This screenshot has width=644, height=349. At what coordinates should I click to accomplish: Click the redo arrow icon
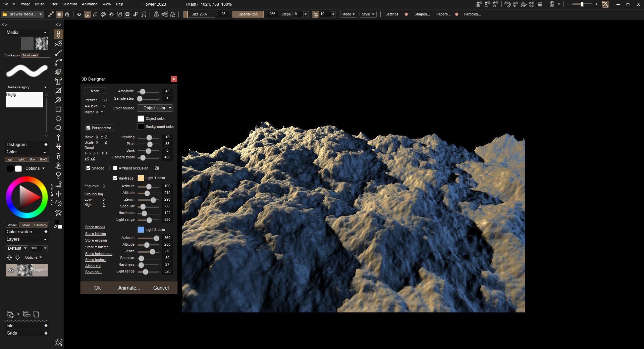516,4
